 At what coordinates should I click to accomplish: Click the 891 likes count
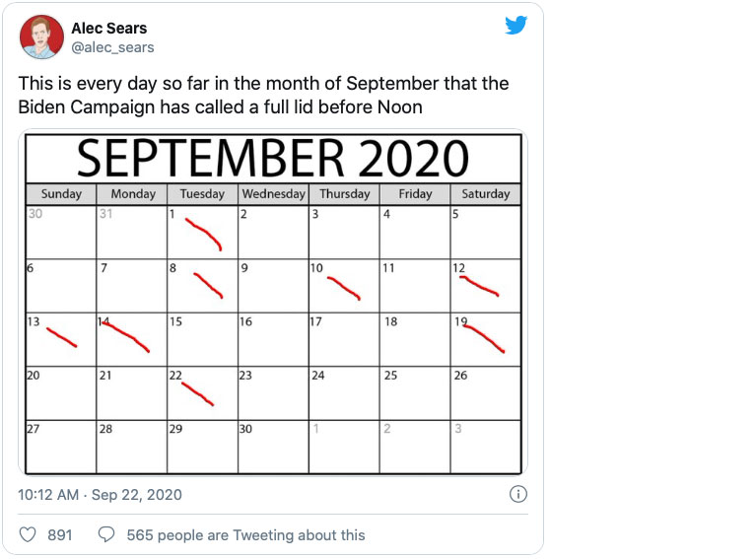click(x=60, y=534)
